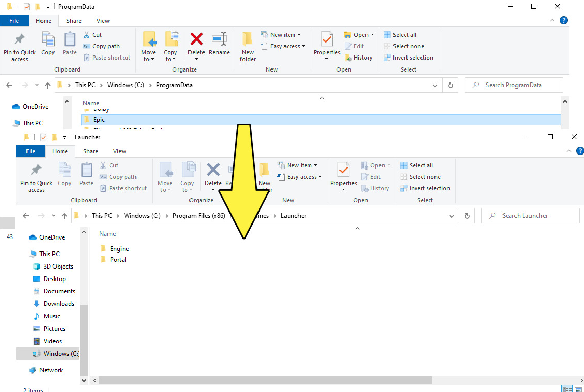The image size is (584, 392).
Task: Click Search Launcher input field
Action: [x=531, y=216]
